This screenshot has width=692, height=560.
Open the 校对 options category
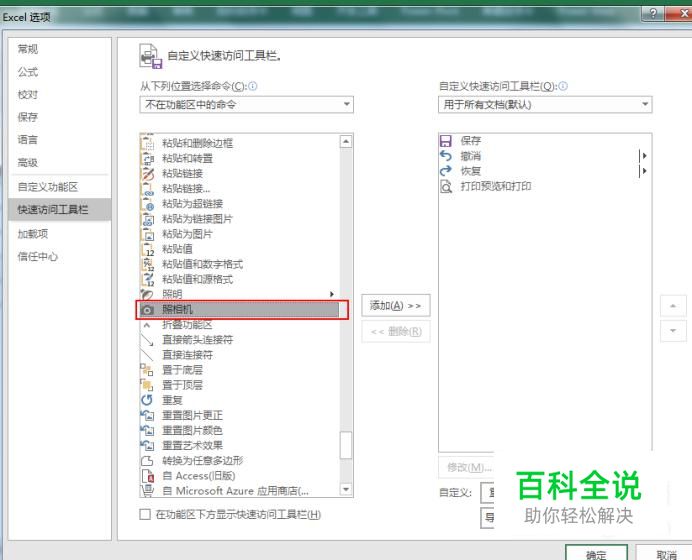point(28,94)
